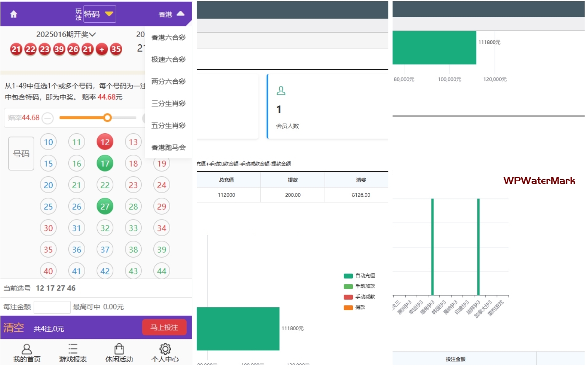
Task: Deselect green number ball 27
Action: pyautogui.click(x=105, y=207)
